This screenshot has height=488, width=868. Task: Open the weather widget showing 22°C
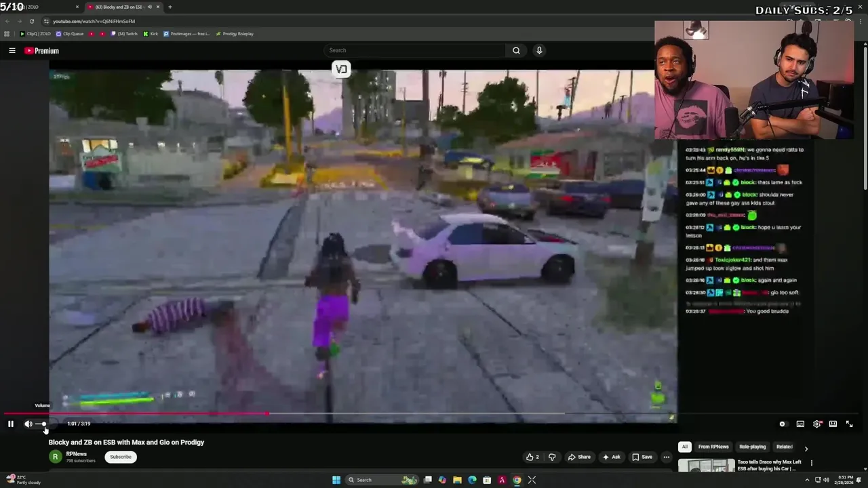click(24, 480)
